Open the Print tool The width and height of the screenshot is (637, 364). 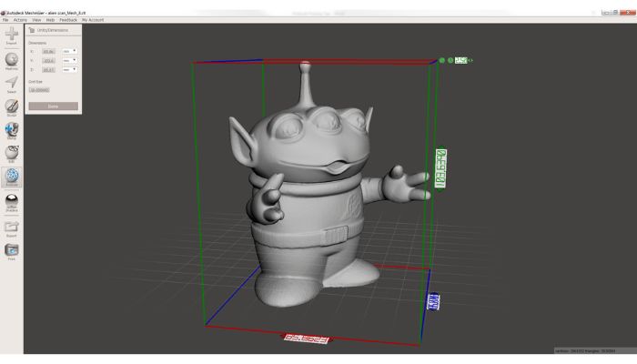click(x=11, y=252)
